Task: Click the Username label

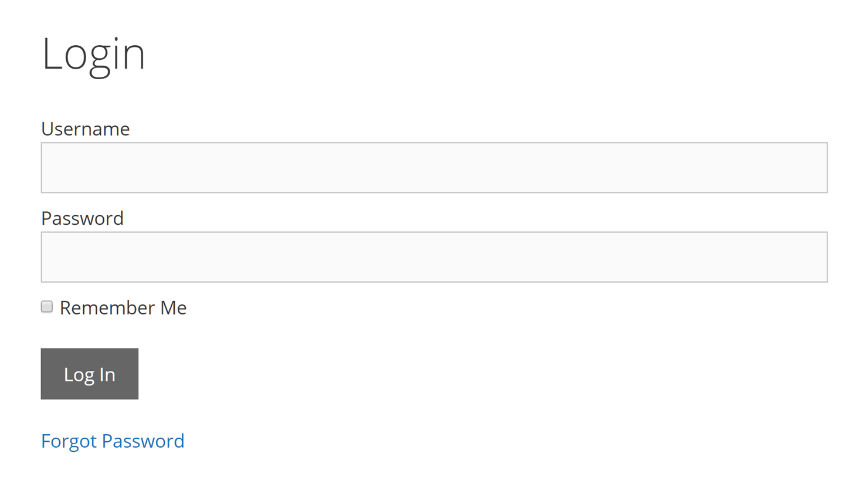Action: 86,128
